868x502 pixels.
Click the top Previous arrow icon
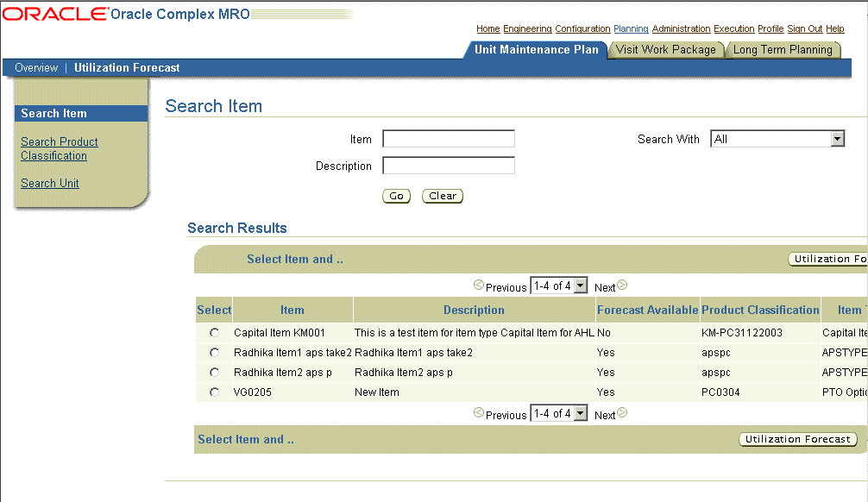point(479,285)
